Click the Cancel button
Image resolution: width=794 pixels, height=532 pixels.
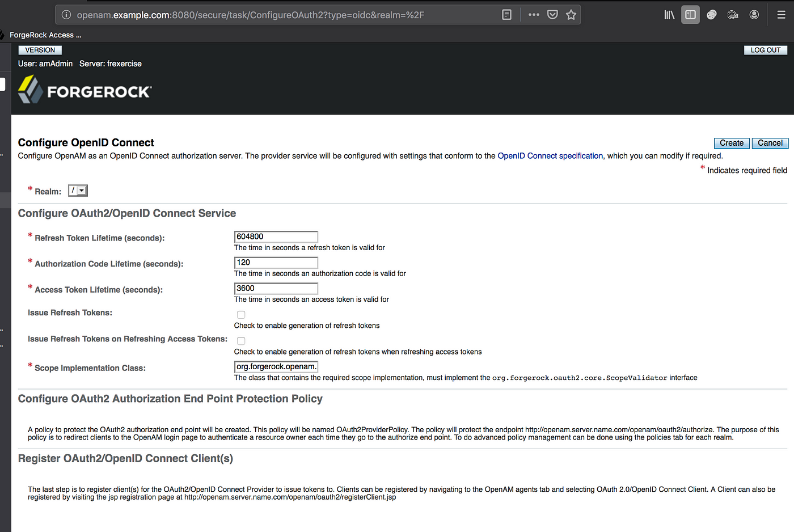pyautogui.click(x=770, y=143)
